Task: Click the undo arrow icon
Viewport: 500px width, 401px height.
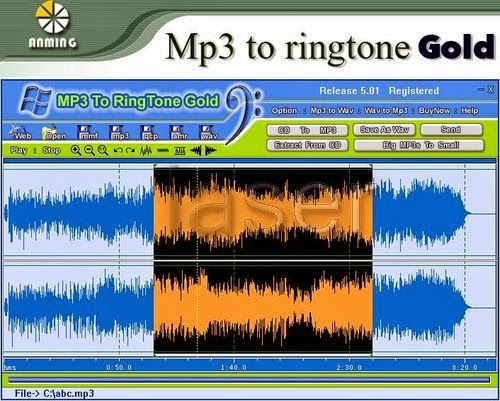Action: tap(118, 151)
